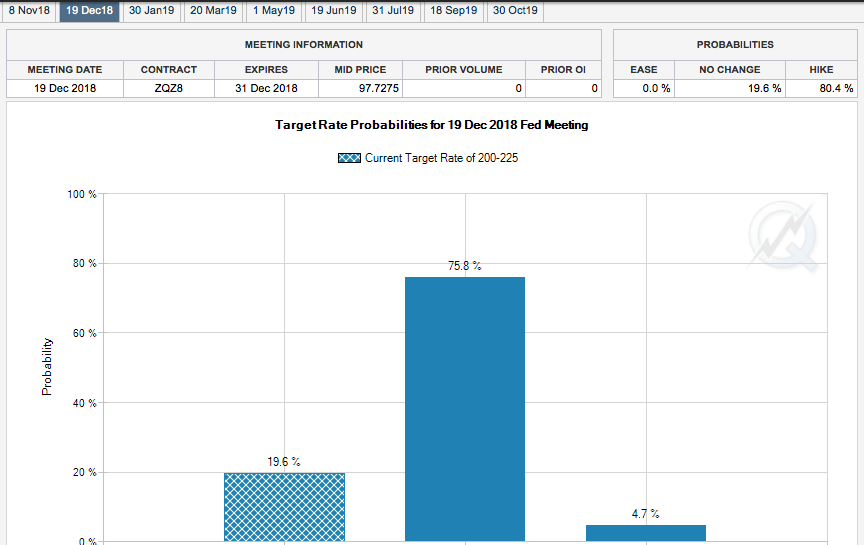Click the 31 Jul19 tab
The height and width of the screenshot is (545, 864).
pyautogui.click(x=393, y=11)
